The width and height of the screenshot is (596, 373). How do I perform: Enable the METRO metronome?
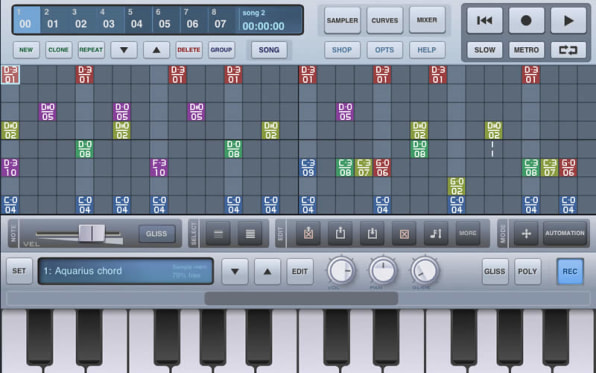coord(526,50)
